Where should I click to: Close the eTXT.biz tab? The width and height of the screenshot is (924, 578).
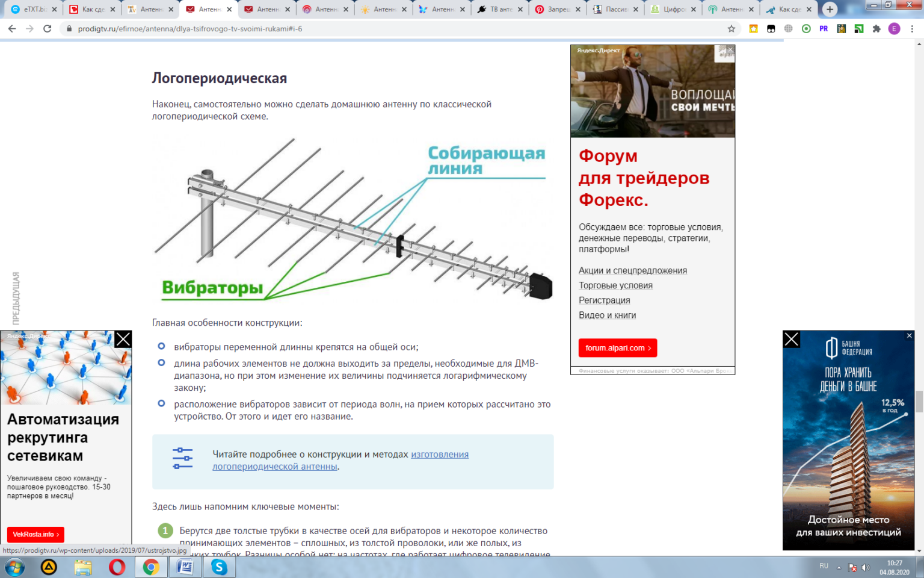[x=54, y=10]
